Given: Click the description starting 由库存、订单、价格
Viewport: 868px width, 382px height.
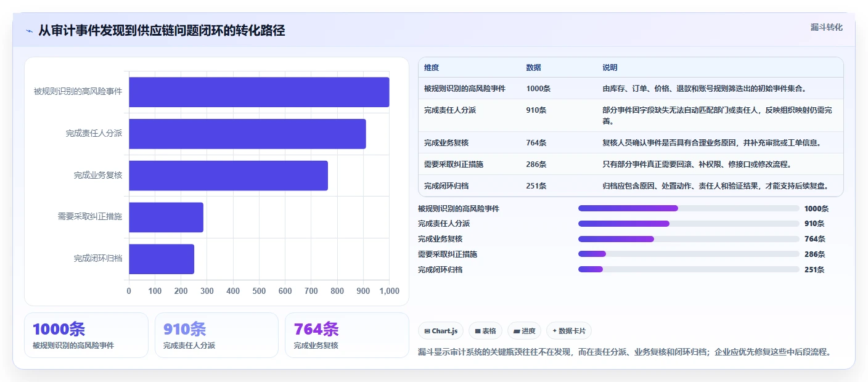Looking at the screenshot, I should [x=705, y=89].
